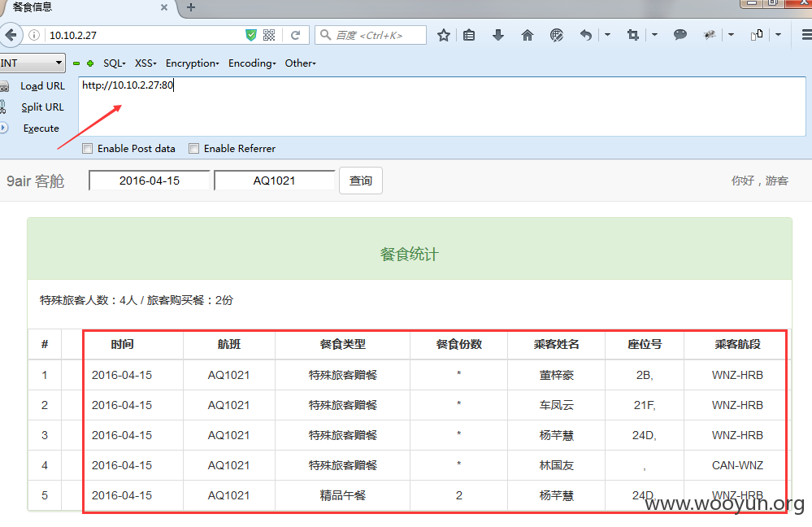Click the Load URL icon

click(x=4, y=86)
